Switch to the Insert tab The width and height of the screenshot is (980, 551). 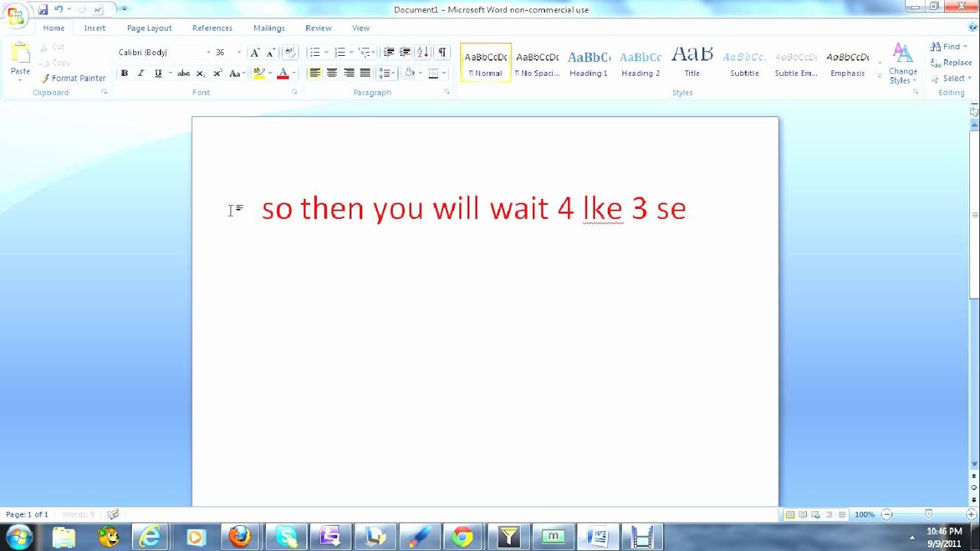[95, 28]
